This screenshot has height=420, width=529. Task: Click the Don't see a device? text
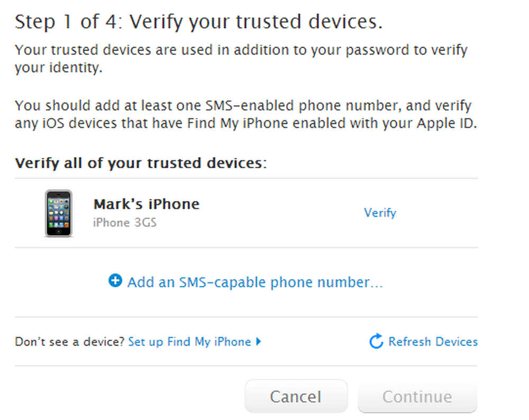(70, 342)
